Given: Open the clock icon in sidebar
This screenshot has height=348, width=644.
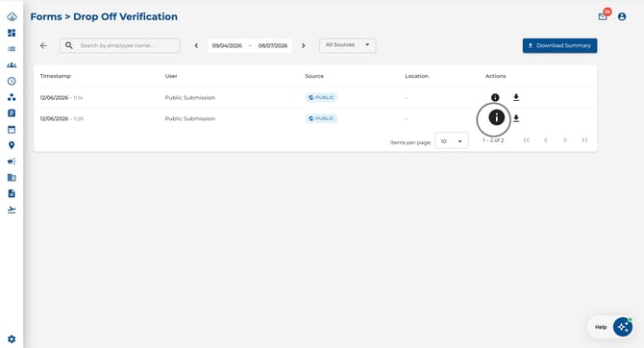Looking at the screenshot, I should [12, 81].
